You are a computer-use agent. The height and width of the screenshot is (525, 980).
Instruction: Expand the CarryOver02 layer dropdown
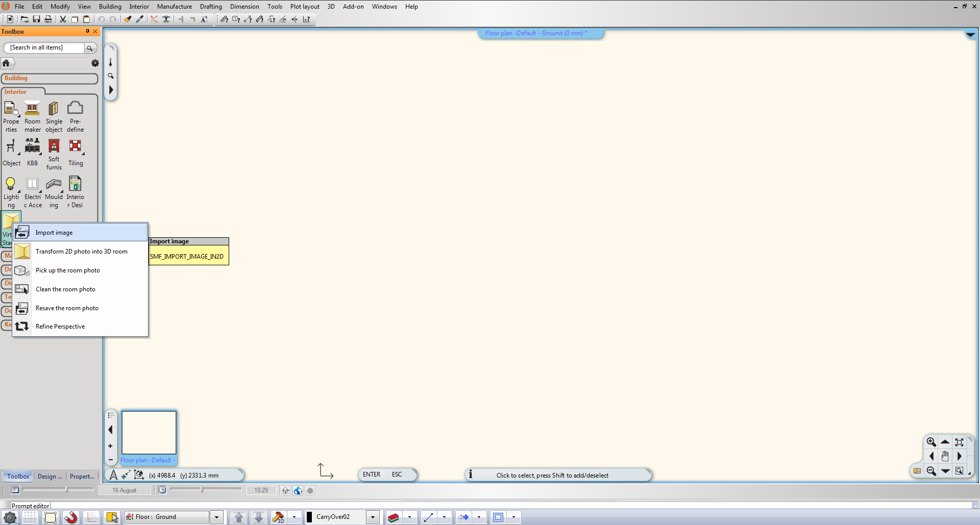tap(373, 517)
